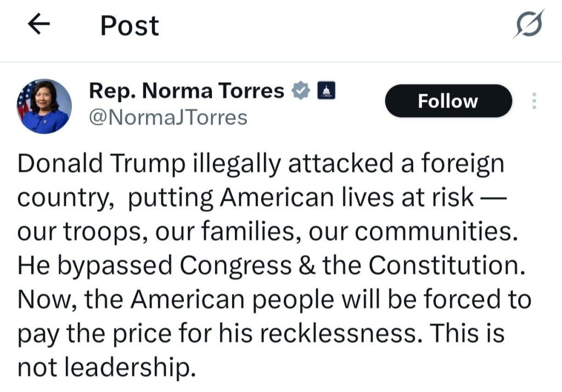Click the word "Congress" in the post
This screenshot has height=392, width=562.
pyautogui.click(x=236, y=266)
